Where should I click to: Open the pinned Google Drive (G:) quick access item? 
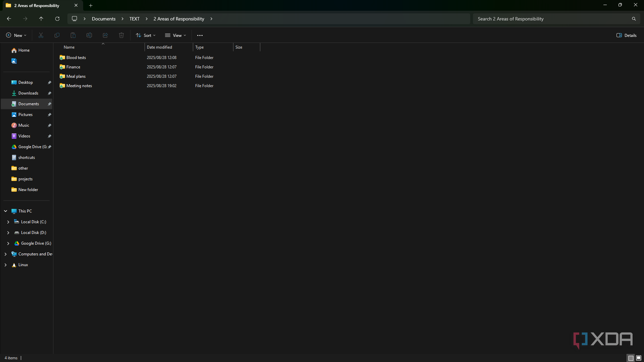pyautogui.click(x=30, y=147)
